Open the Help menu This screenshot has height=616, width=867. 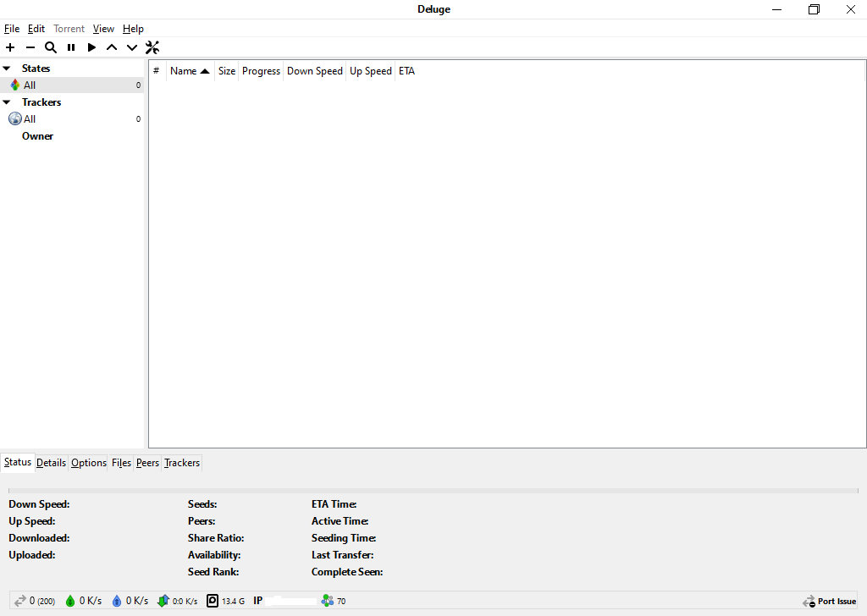133,29
